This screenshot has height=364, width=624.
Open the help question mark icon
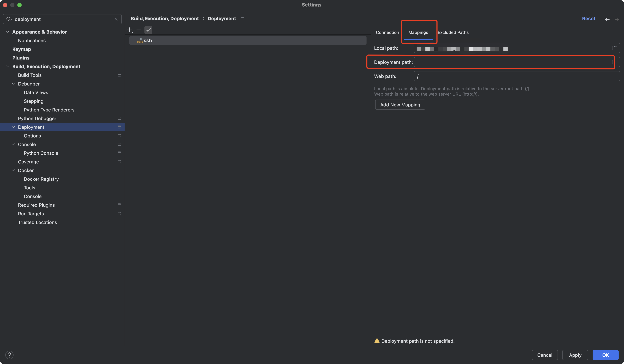pyautogui.click(x=9, y=355)
